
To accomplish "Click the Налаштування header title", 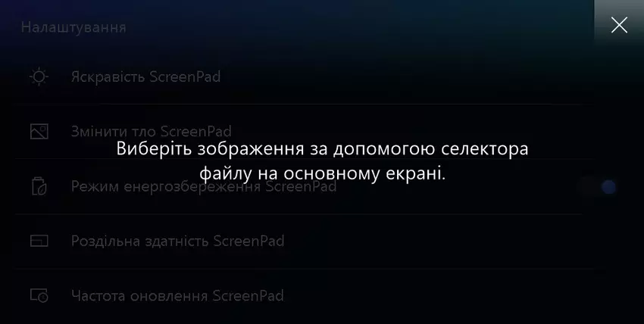I will click(73, 27).
